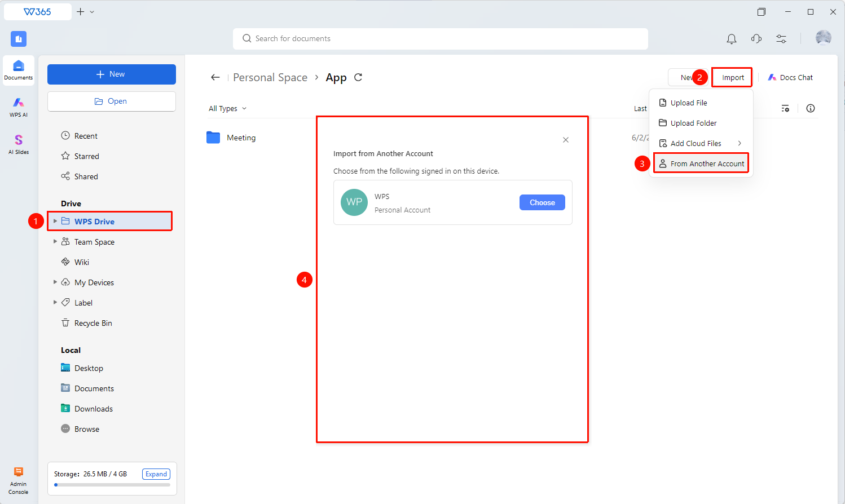Viewport: 845px width, 504px height.
Task: Expand the WPS Drive tree node
Action: (55, 221)
